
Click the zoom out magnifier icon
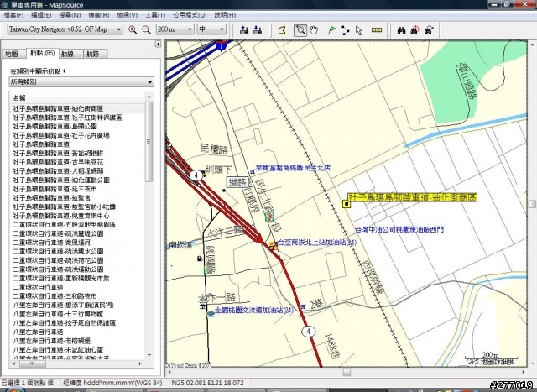pos(146,30)
